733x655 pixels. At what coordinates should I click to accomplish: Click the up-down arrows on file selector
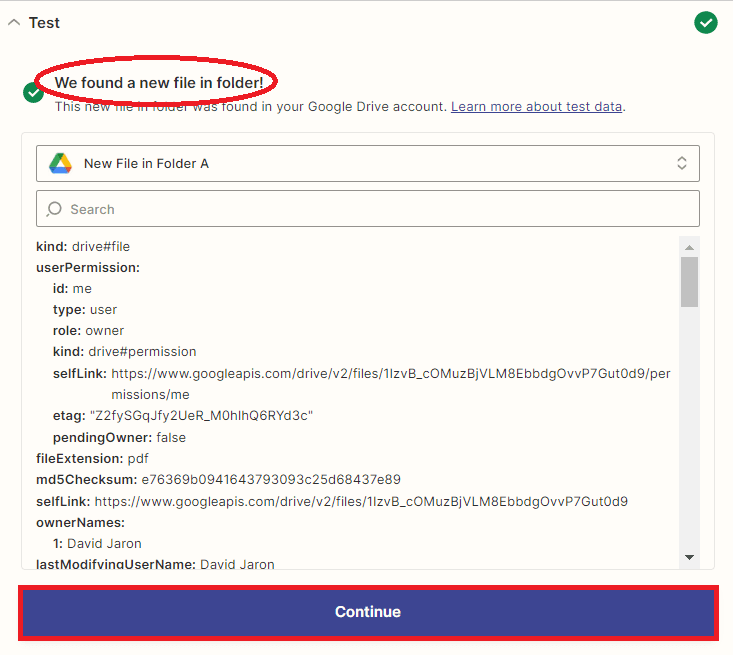[681, 163]
